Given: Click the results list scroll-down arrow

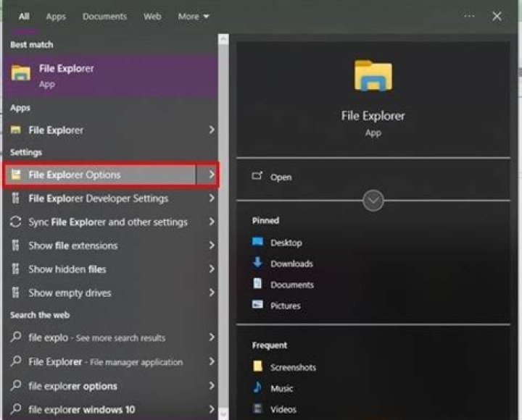Looking at the screenshot, I should tap(223, 413).
